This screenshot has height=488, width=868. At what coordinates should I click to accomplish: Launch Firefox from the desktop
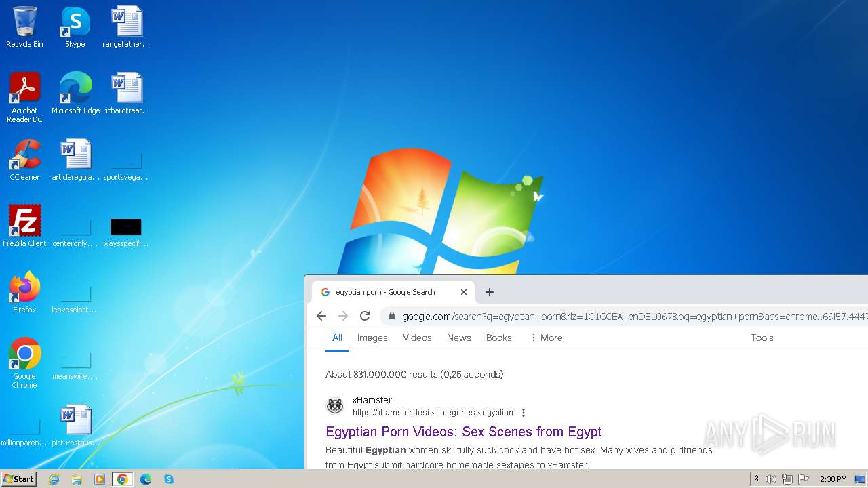point(24,293)
